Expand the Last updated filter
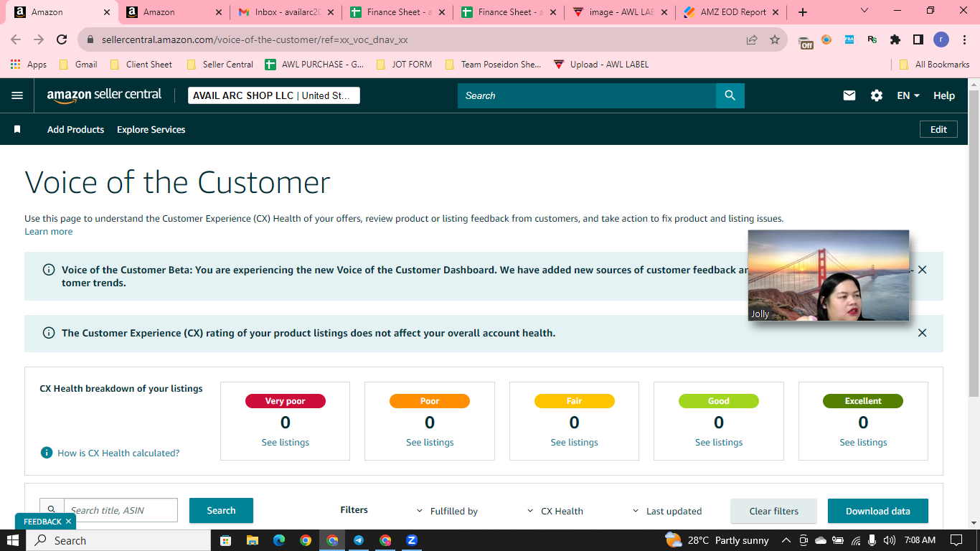Screen dimensions: 980x551 (666, 512)
